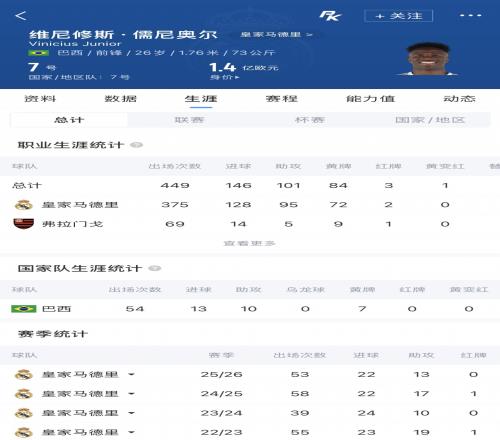Image resolution: width=500 pixels, height=440 pixels.
Task: Select 国家/地区 filter segment
Action: click(430, 120)
